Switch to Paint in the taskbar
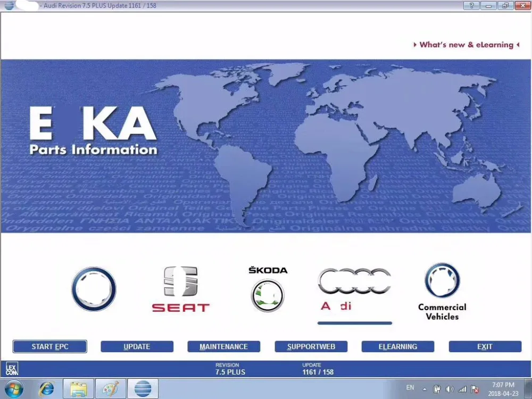Viewport: 532px width, 399px height. click(x=111, y=389)
